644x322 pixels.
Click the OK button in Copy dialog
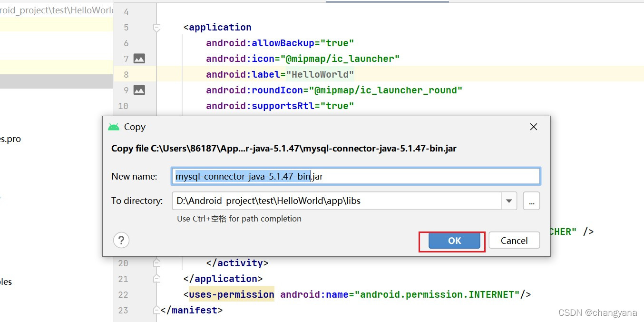[x=454, y=241]
